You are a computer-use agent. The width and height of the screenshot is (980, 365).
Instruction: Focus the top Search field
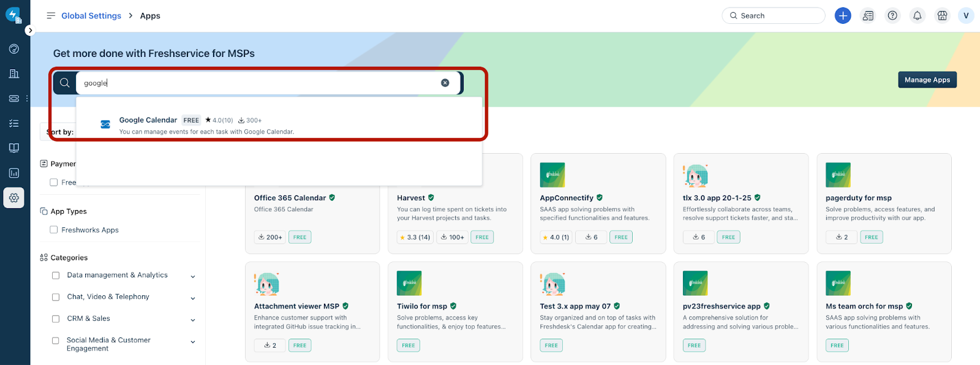pos(774,16)
